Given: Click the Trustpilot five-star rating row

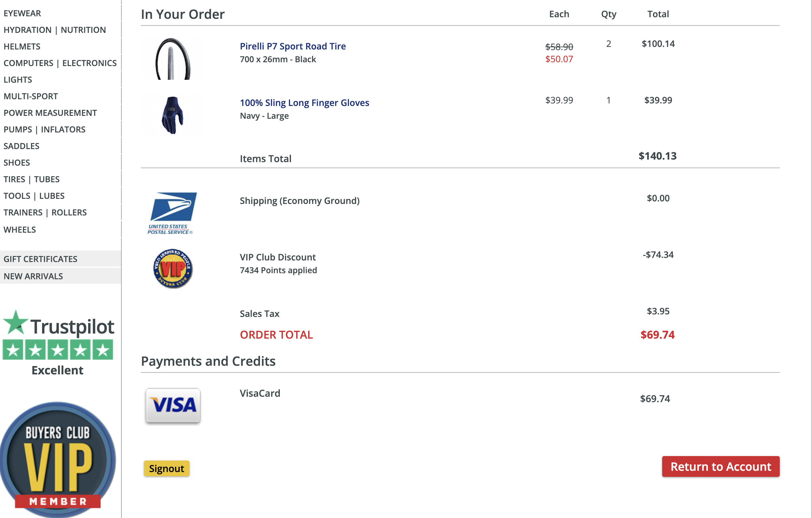Looking at the screenshot, I should tap(58, 350).
